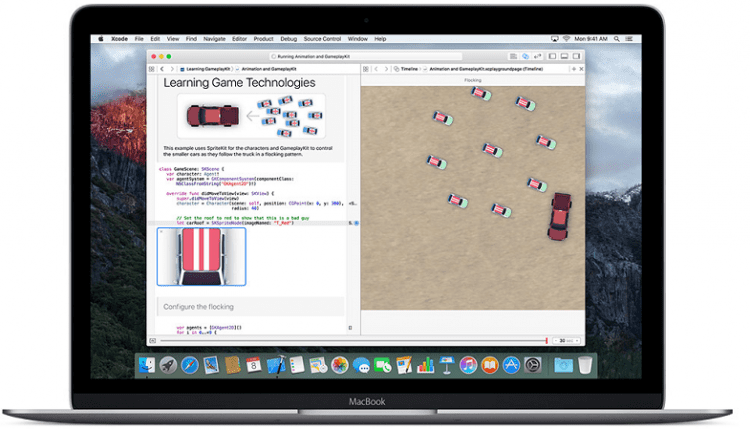Click the AirPlay display icon in menu bar
The image size is (750, 430).
coord(555,39)
